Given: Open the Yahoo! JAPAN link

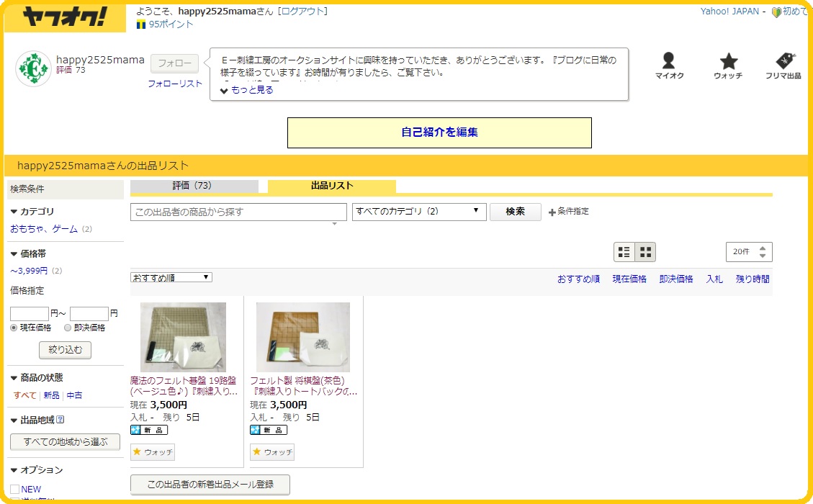Looking at the screenshot, I should (729, 12).
